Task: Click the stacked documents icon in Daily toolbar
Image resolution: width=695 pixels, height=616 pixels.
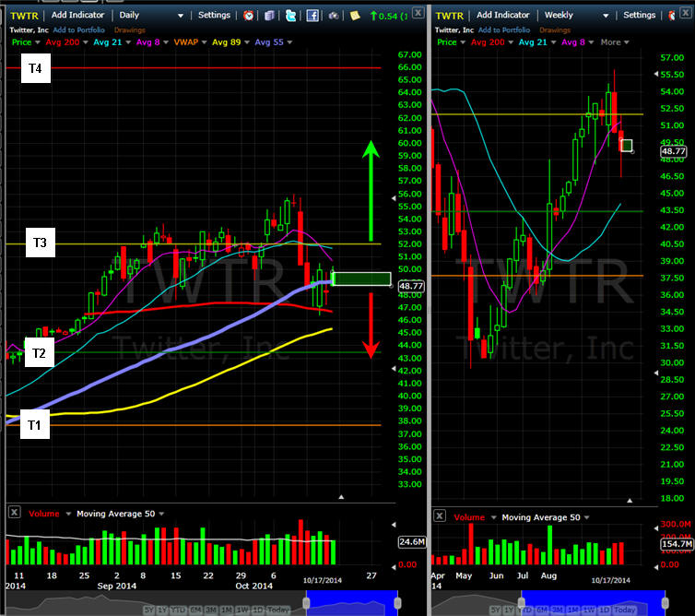Action: tap(269, 16)
